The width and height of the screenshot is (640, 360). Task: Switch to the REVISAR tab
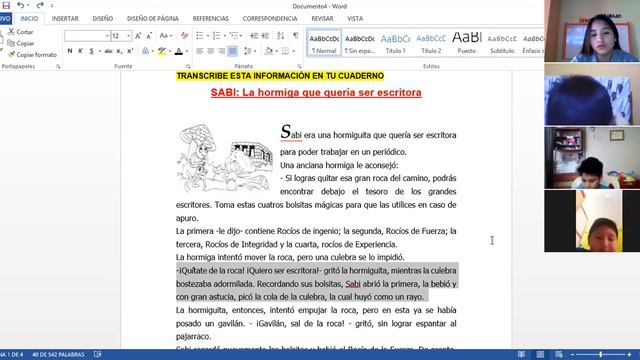(x=322, y=19)
